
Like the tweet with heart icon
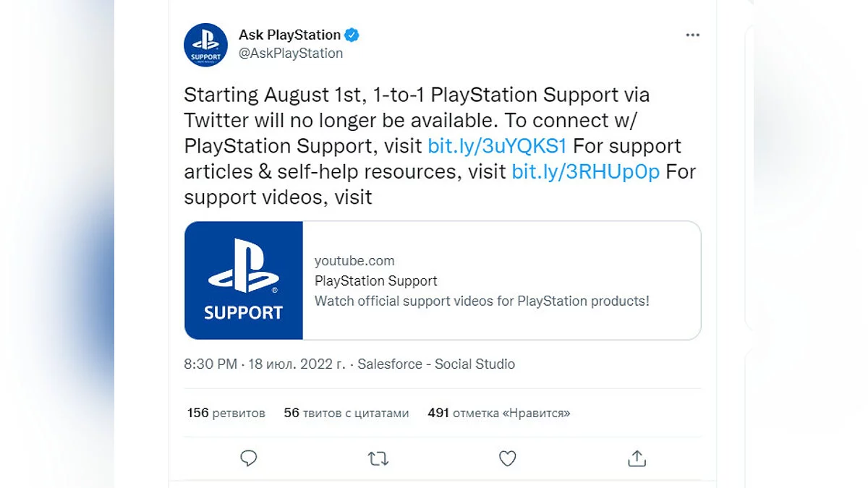click(x=508, y=458)
